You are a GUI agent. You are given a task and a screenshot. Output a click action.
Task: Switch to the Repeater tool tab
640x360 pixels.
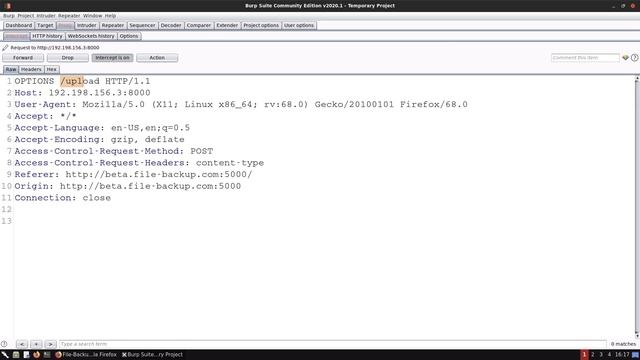[x=113, y=25]
